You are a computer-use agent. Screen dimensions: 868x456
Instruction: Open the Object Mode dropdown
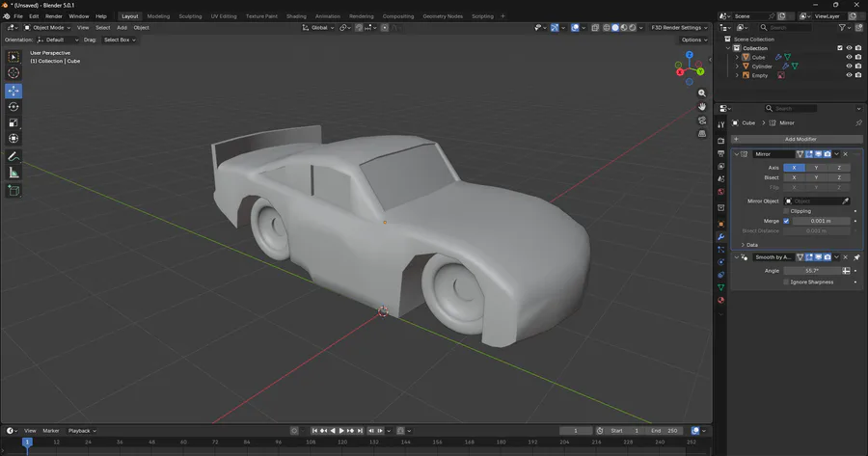click(47, 28)
